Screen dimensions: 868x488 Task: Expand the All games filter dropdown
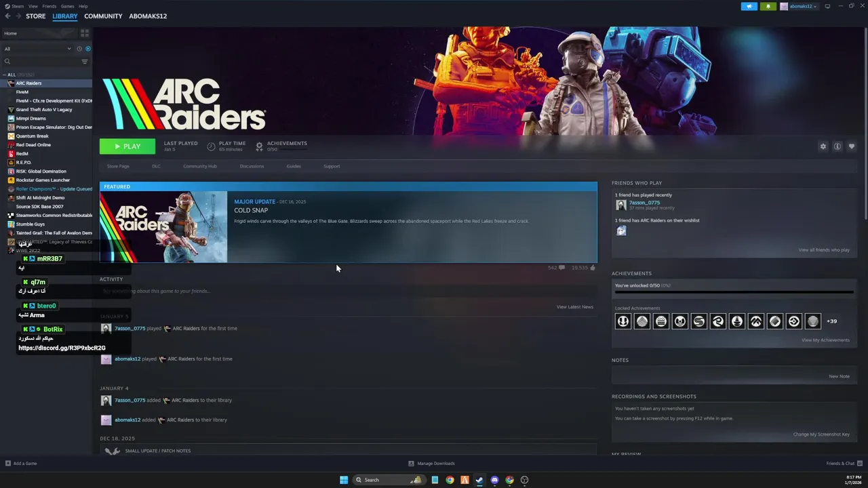pyautogui.click(x=37, y=49)
